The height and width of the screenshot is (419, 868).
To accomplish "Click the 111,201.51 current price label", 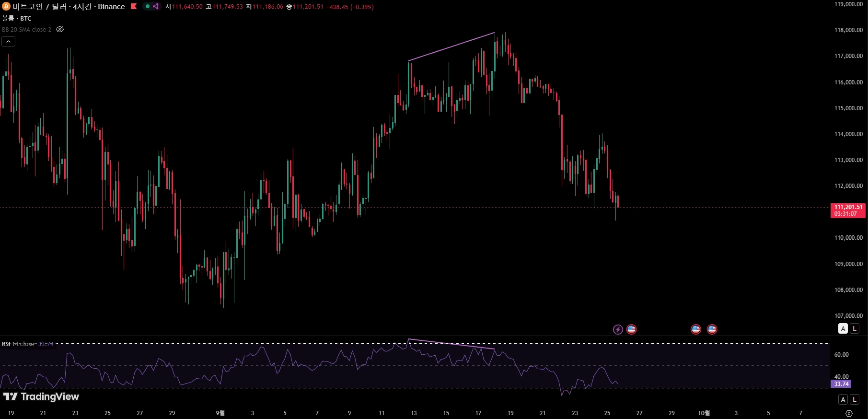I will pos(848,207).
